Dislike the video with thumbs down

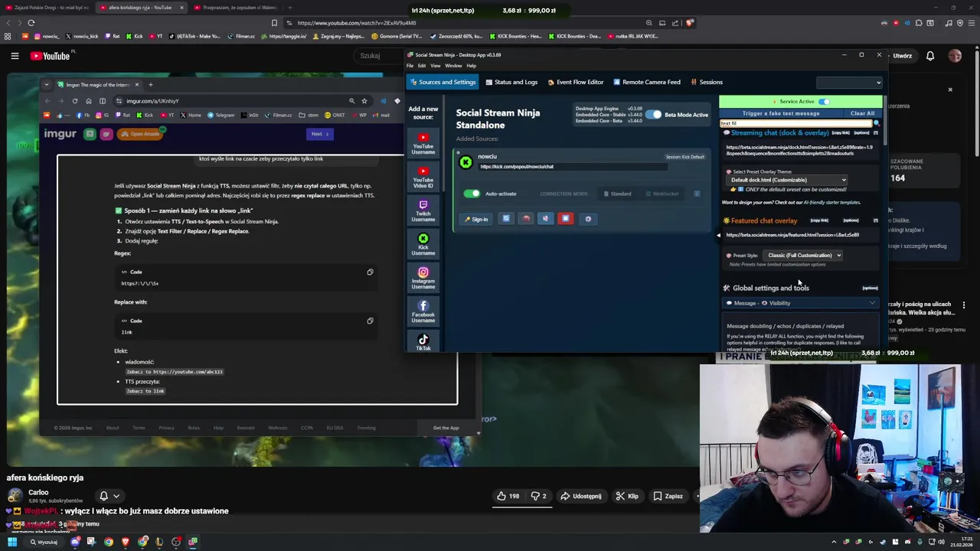click(x=539, y=496)
